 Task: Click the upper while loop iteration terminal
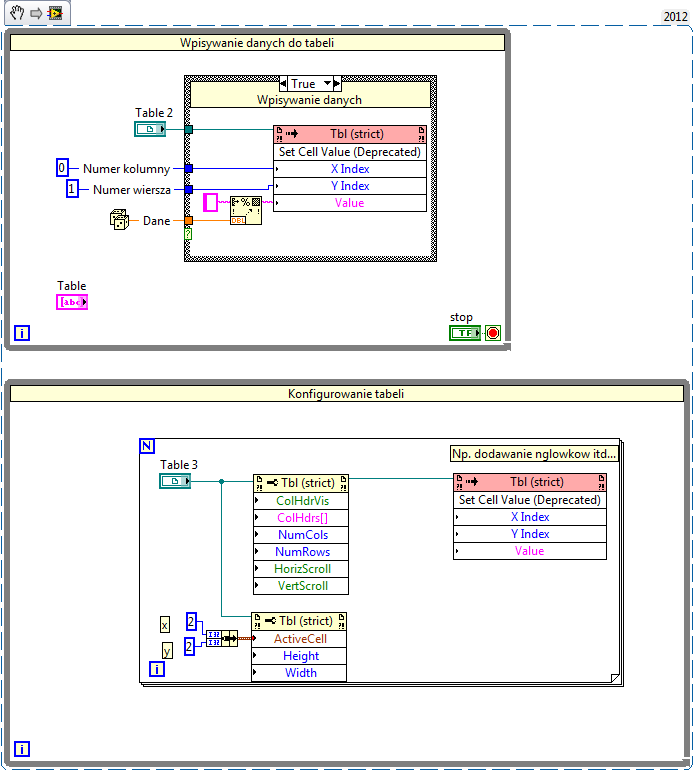tap(22, 333)
